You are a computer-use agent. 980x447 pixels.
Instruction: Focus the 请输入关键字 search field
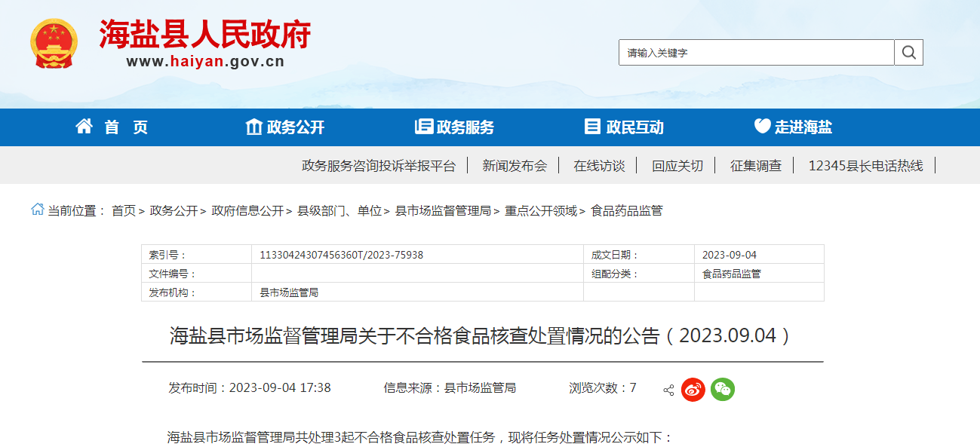pos(757,52)
